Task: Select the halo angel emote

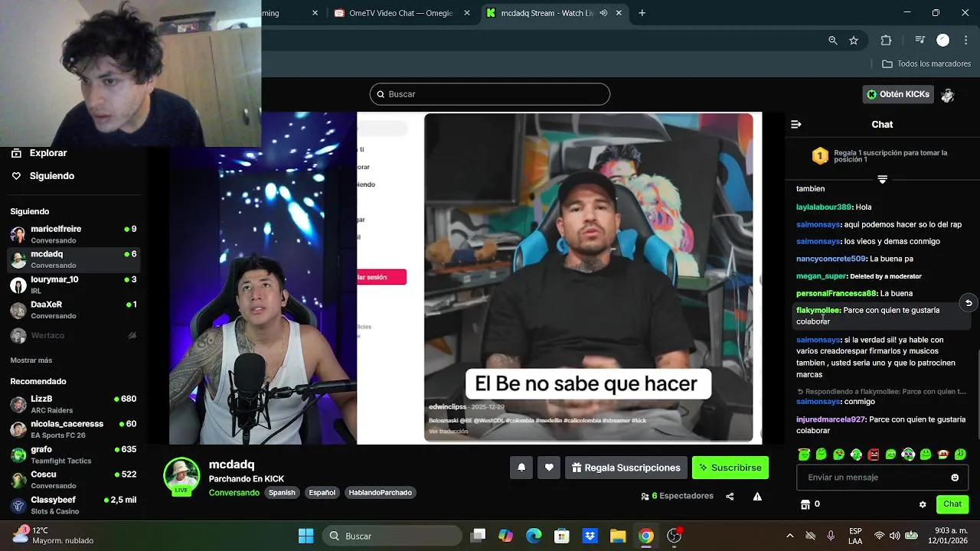Action: (x=804, y=455)
